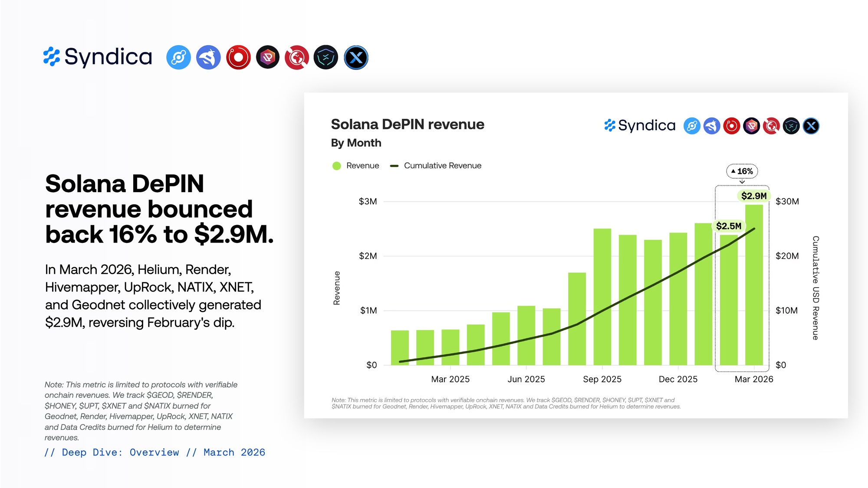Click the small XNET icon inside the chart card
This screenshot has width=868, height=488.
point(811,126)
